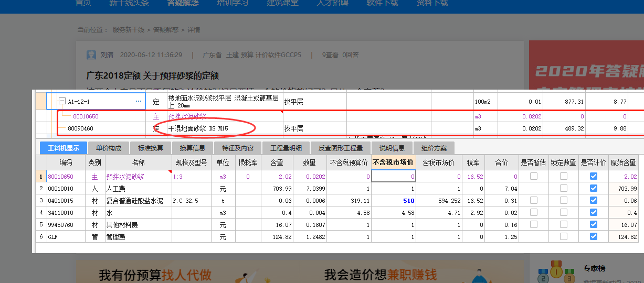Select row number 3 in the lower table
The width and height of the screenshot is (644, 283).
[x=41, y=201]
